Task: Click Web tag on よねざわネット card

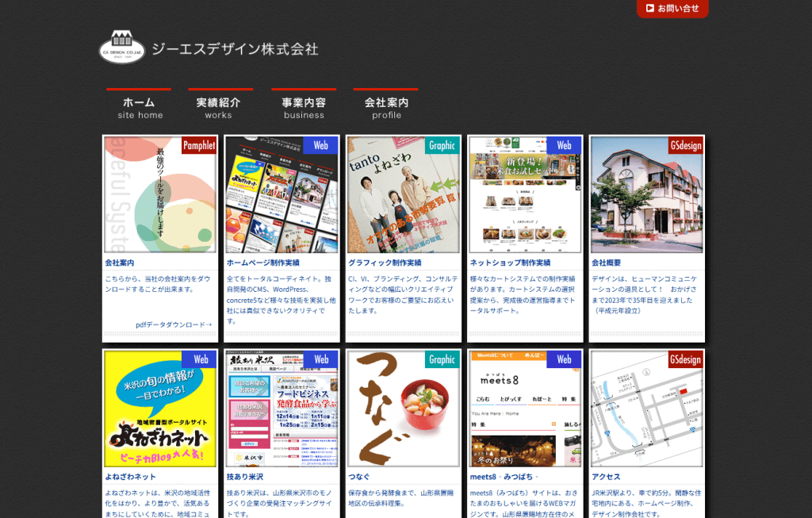Action: click(x=199, y=359)
